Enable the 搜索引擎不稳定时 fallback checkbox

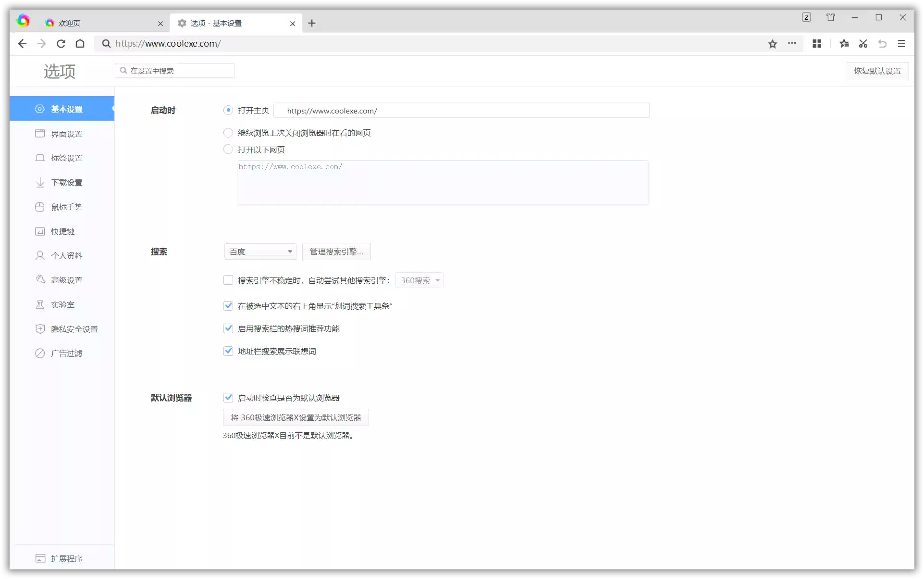point(228,280)
